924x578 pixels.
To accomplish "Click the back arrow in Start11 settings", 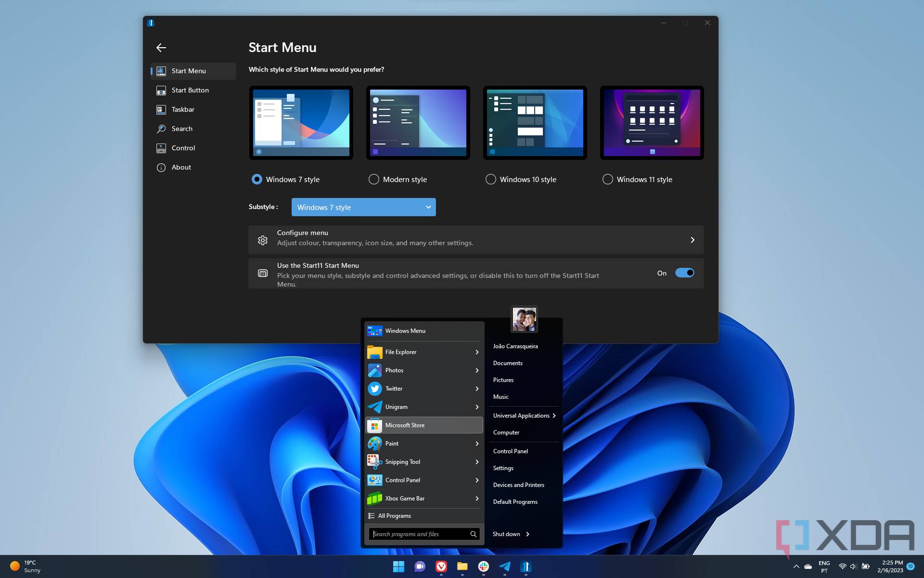I will point(161,47).
